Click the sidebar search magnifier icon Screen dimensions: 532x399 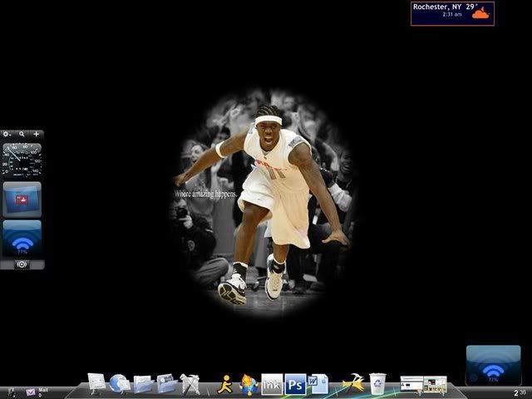point(22,134)
